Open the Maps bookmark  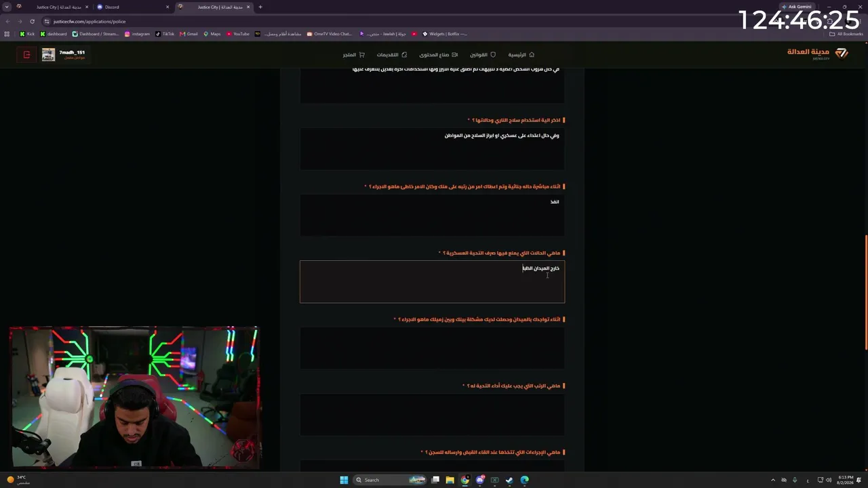[x=212, y=34]
